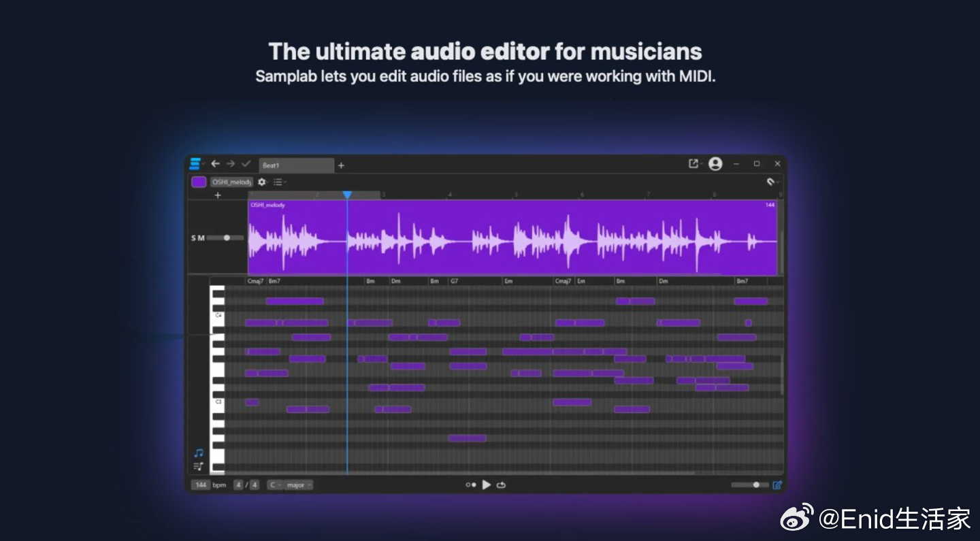The height and width of the screenshot is (541, 980).
Task: Open the user account profile icon
Action: pos(715,164)
